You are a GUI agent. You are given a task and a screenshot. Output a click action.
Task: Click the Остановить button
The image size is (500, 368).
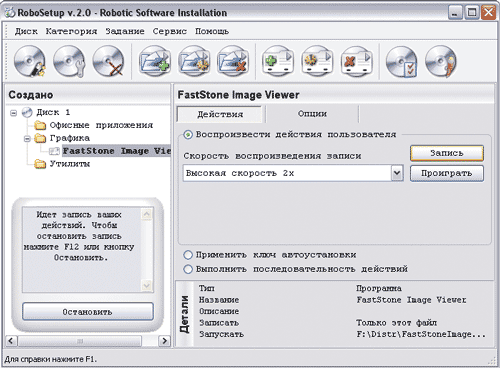click(x=88, y=312)
